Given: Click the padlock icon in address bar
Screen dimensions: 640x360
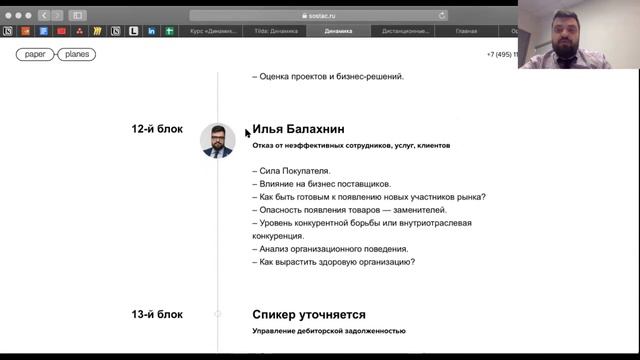Looking at the screenshot, I should [x=304, y=16].
